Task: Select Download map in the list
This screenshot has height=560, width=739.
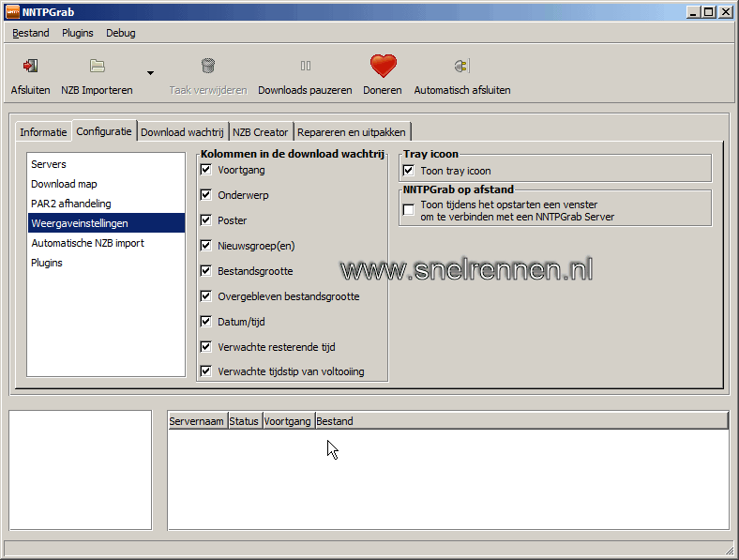Action: 106,184
